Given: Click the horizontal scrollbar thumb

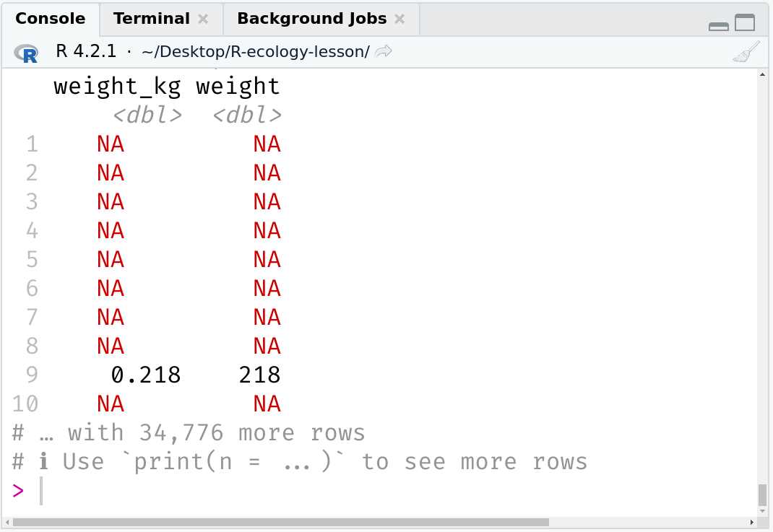Looking at the screenshot, I should click(x=280, y=522).
